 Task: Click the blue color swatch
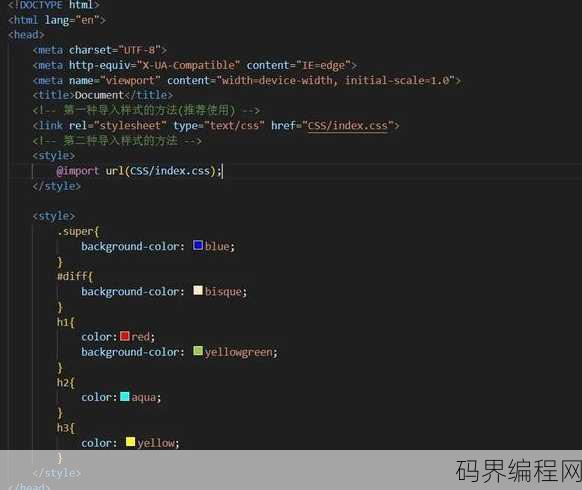point(198,245)
